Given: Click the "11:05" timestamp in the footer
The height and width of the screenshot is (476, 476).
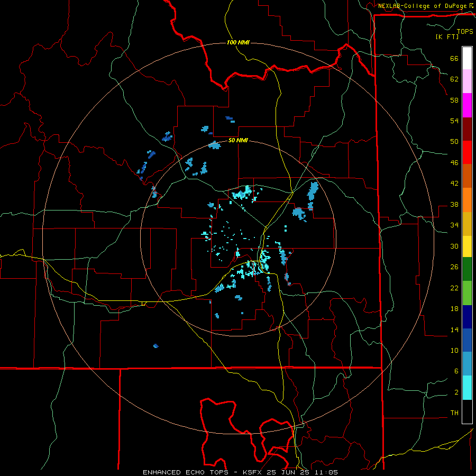Looking at the screenshot, I should (x=326, y=472).
